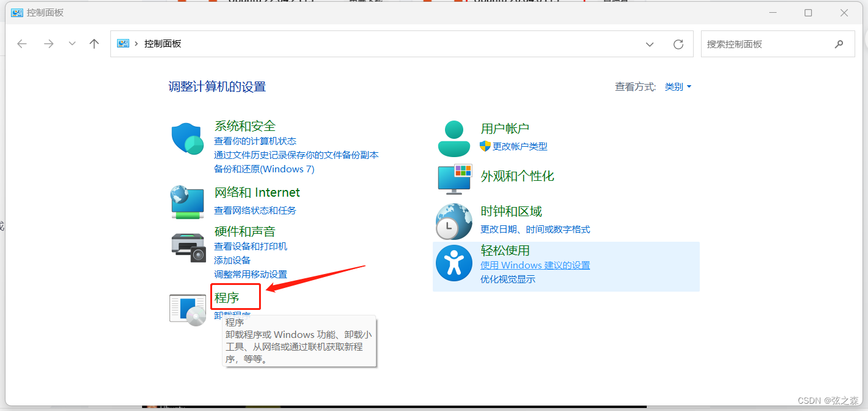Open the recent locations dropdown arrow
The image size is (868, 411).
[73, 44]
